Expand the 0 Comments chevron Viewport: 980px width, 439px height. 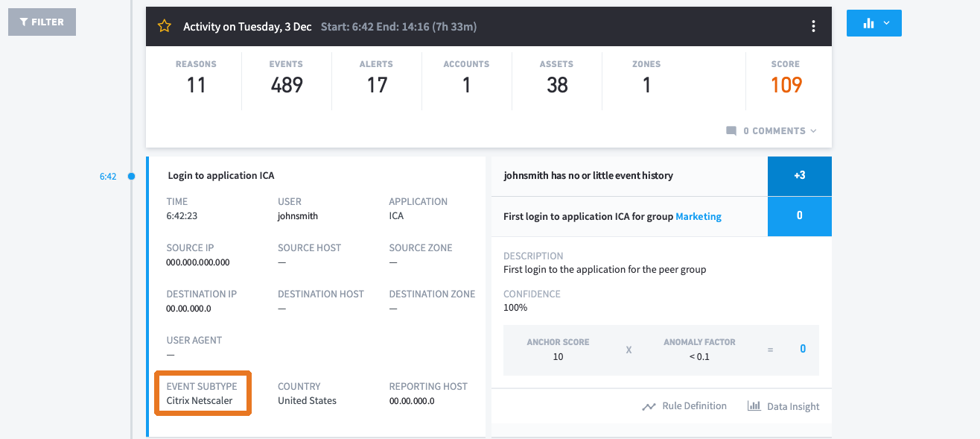(x=813, y=131)
